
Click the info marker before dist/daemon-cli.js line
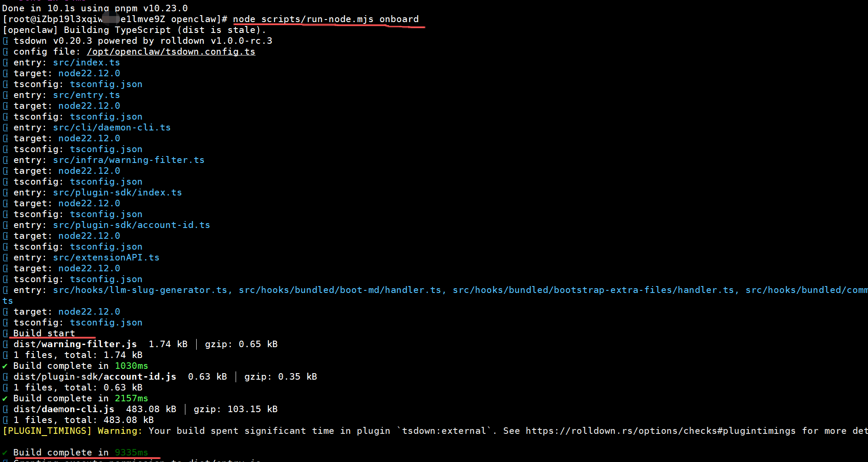point(5,410)
